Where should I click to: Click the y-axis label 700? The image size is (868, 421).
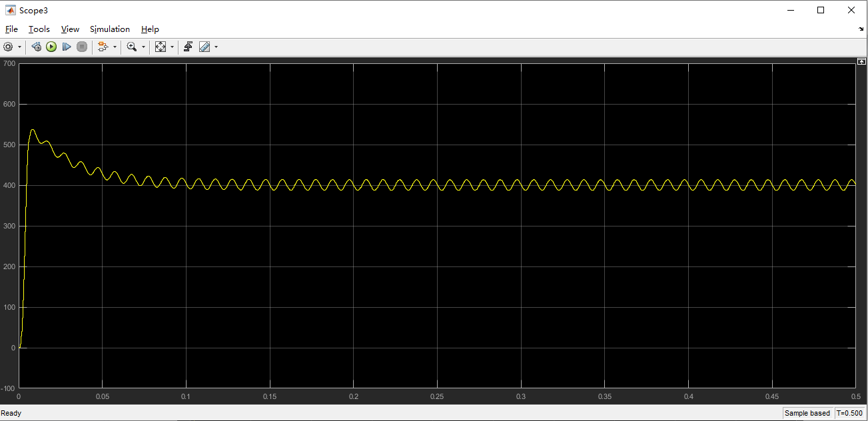[9, 63]
